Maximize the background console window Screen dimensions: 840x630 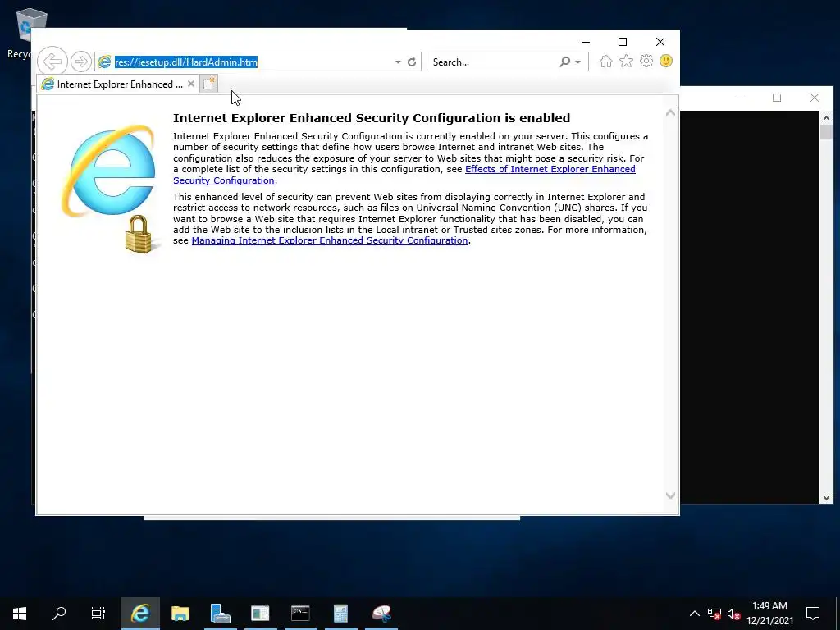[777, 98]
